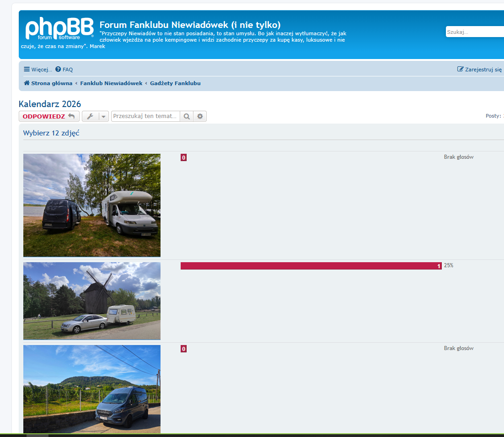Open the FAQ page
The height and width of the screenshot is (437, 504).
64,70
